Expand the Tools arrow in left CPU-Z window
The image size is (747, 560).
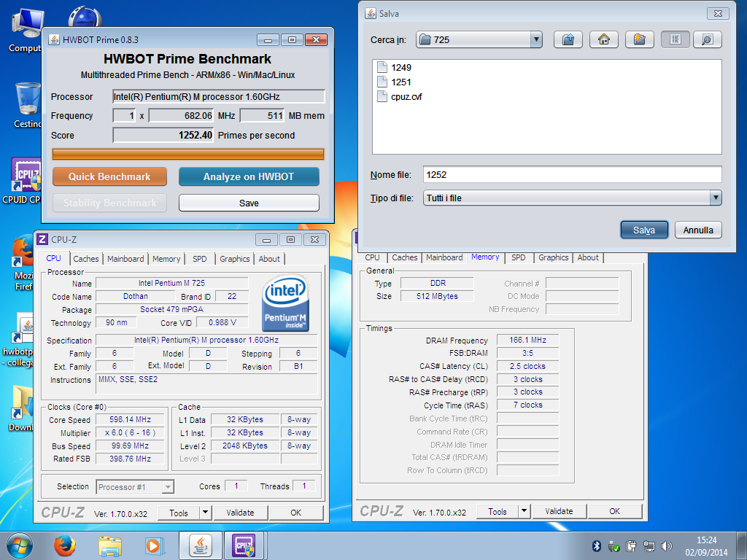pyautogui.click(x=205, y=513)
